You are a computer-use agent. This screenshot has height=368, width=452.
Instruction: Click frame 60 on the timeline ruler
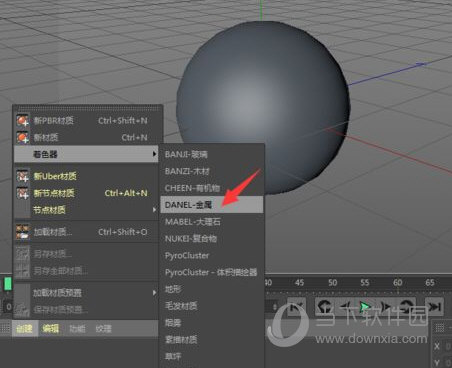[x=397, y=283]
